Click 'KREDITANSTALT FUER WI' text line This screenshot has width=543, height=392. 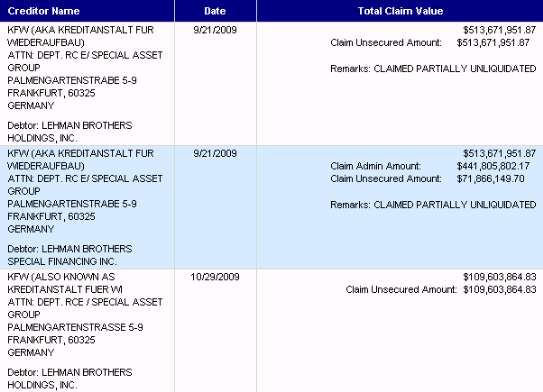(x=65, y=289)
